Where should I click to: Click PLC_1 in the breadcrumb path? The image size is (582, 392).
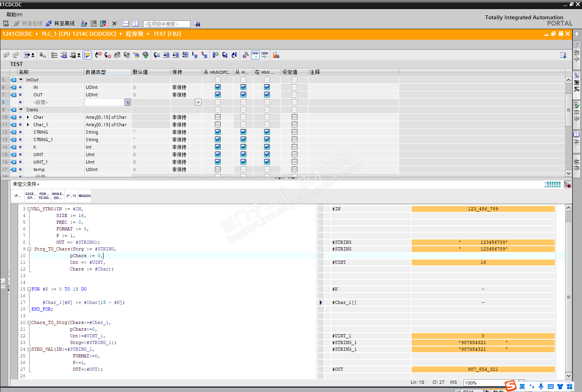[x=79, y=34]
